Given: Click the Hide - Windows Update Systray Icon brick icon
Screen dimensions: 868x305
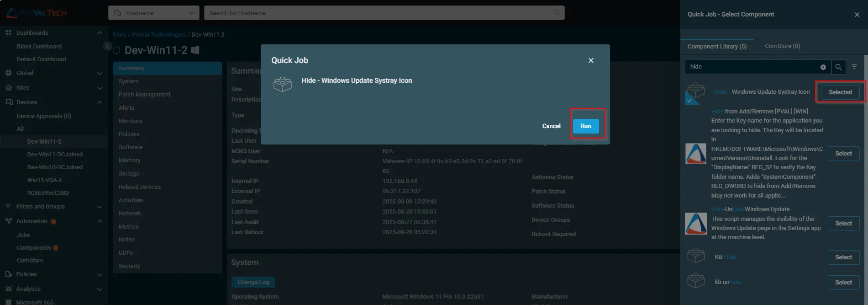Looking at the screenshot, I should point(695,91).
